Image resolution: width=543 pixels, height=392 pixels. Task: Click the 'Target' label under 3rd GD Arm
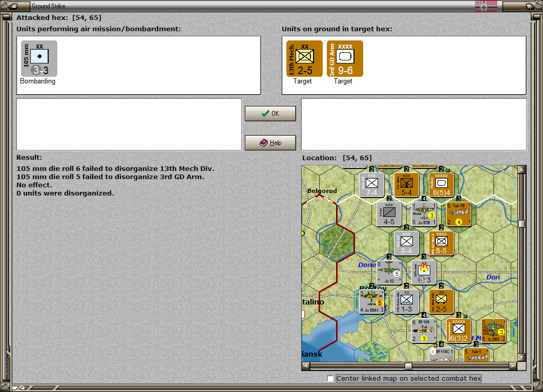(x=343, y=81)
